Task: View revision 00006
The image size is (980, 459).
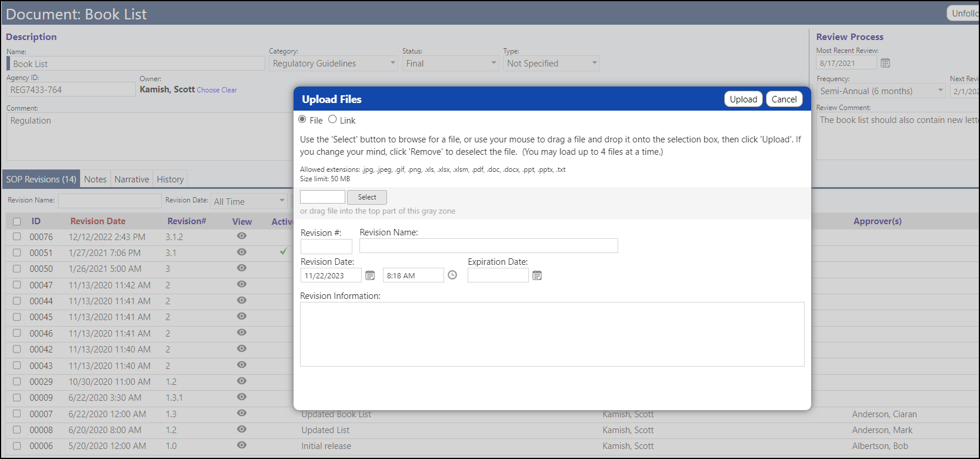Action: click(241, 445)
